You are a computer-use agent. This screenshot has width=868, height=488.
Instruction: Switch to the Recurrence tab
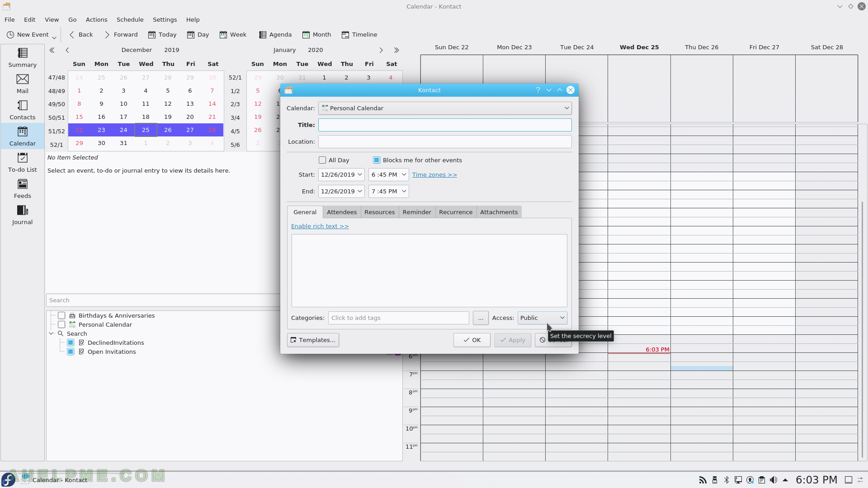click(x=456, y=212)
